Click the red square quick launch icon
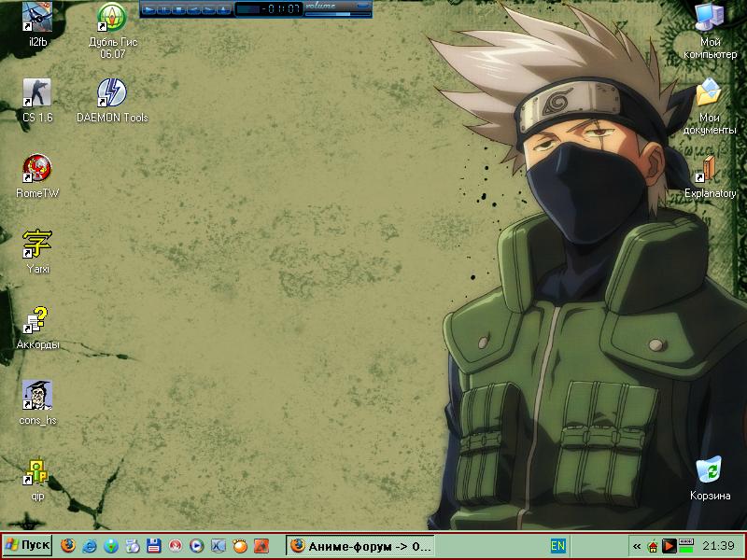Screen dimensions: 747x560 pyautogui.click(x=261, y=545)
